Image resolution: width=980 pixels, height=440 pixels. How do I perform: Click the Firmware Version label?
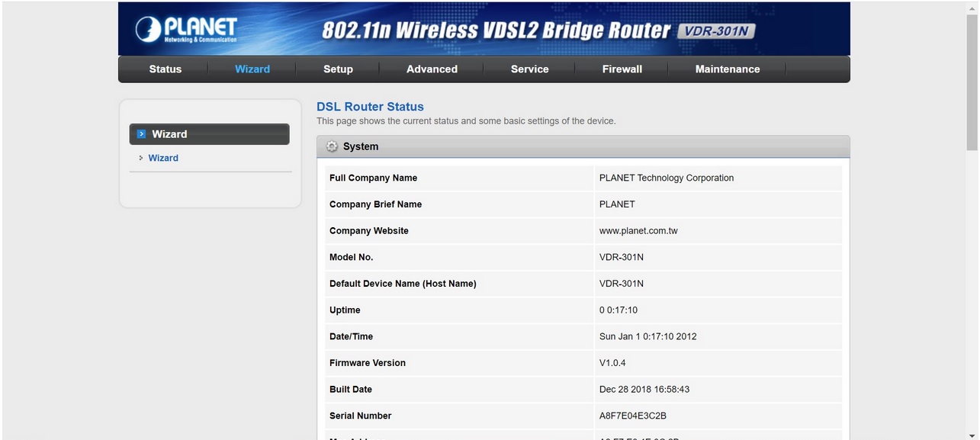pos(368,363)
